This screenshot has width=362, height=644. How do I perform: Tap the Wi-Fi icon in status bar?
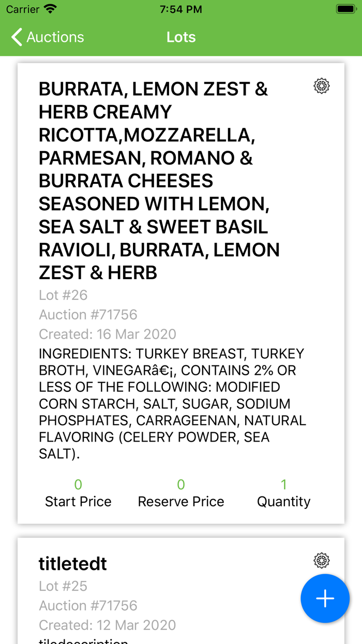coord(50,9)
